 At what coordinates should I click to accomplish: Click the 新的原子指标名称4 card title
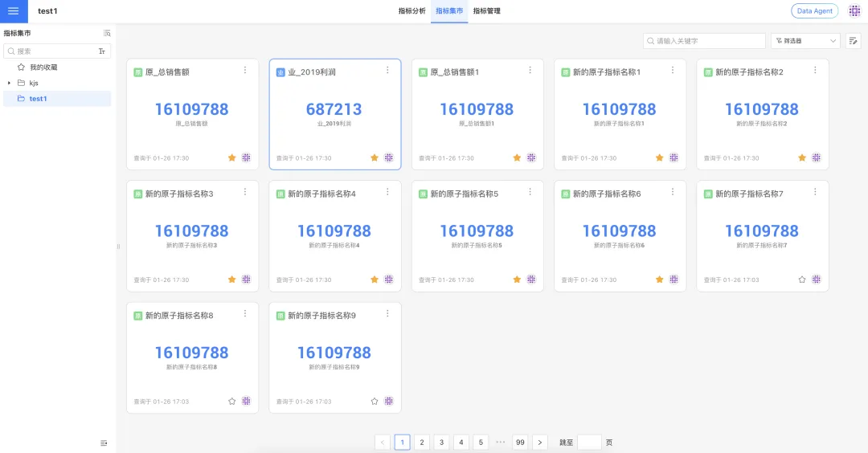[321, 194]
